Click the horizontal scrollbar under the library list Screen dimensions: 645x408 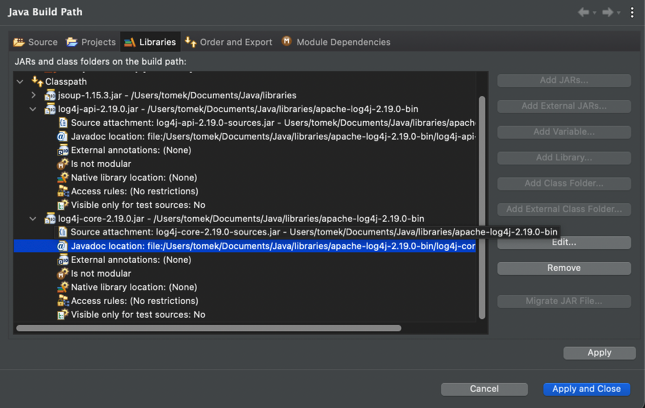pyautogui.click(x=208, y=328)
